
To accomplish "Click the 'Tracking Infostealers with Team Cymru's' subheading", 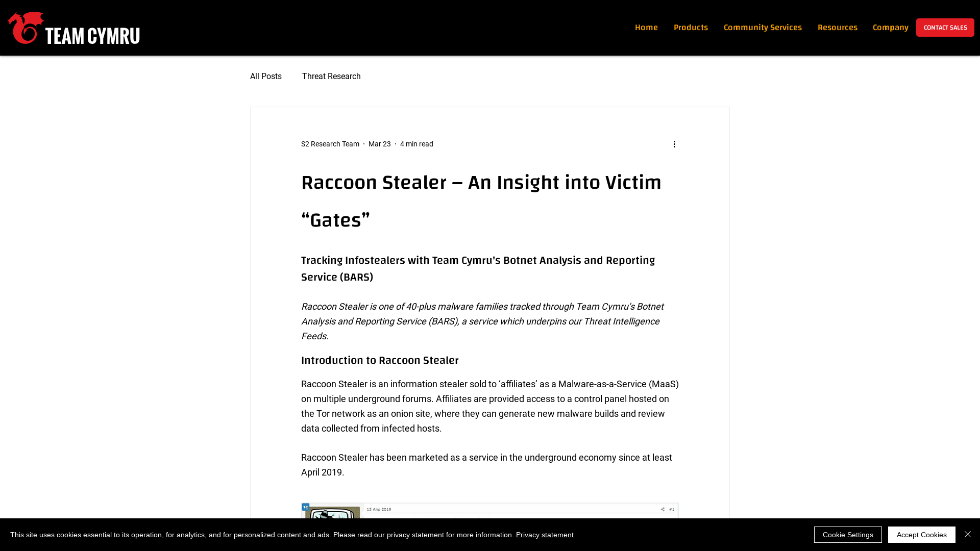I will point(478,268).
